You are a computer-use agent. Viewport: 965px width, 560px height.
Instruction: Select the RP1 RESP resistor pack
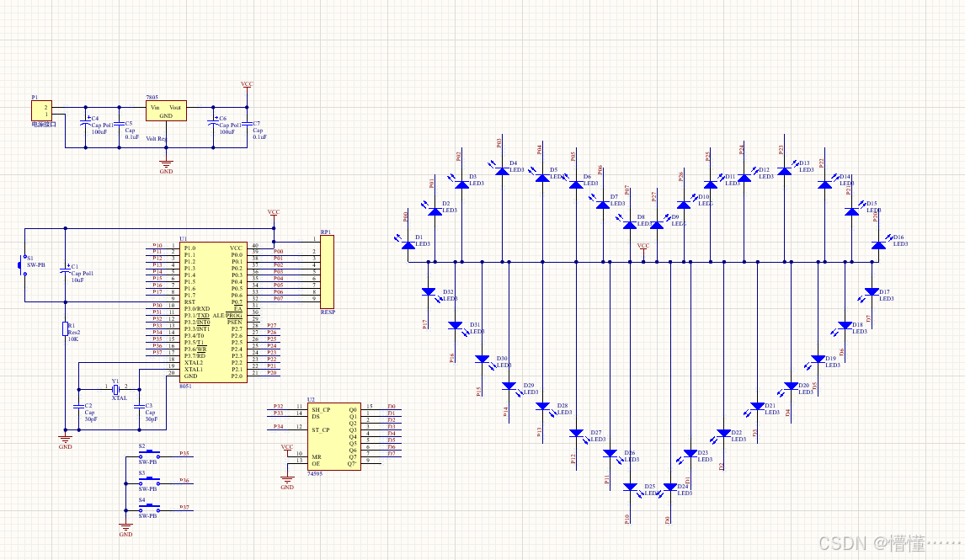328,271
